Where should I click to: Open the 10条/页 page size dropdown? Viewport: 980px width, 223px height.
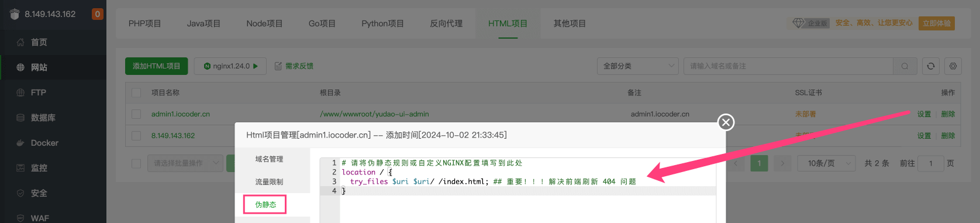click(x=826, y=163)
